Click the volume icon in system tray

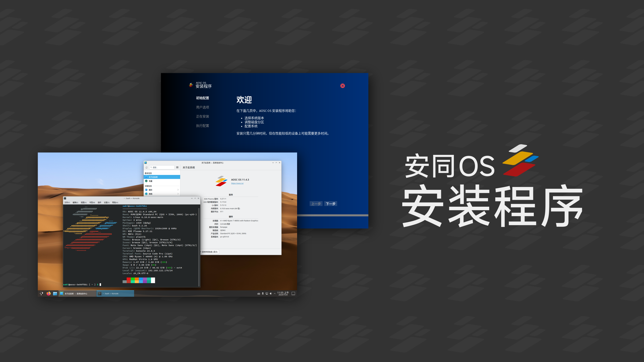tap(271, 293)
